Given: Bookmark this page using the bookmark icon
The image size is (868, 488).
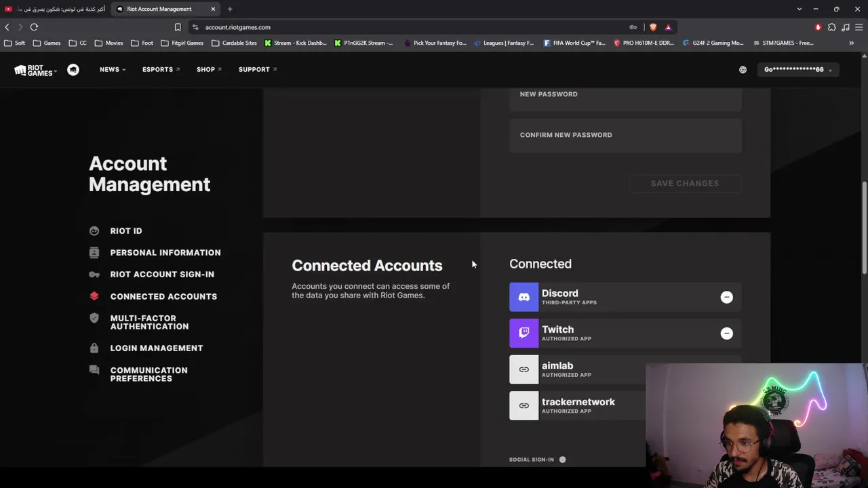Looking at the screenshot, I should click(178, 27).
